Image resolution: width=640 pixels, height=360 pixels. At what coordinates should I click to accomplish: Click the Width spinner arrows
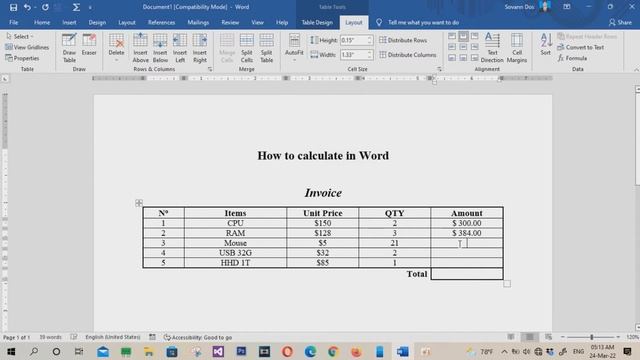click(x=370, y=55)
